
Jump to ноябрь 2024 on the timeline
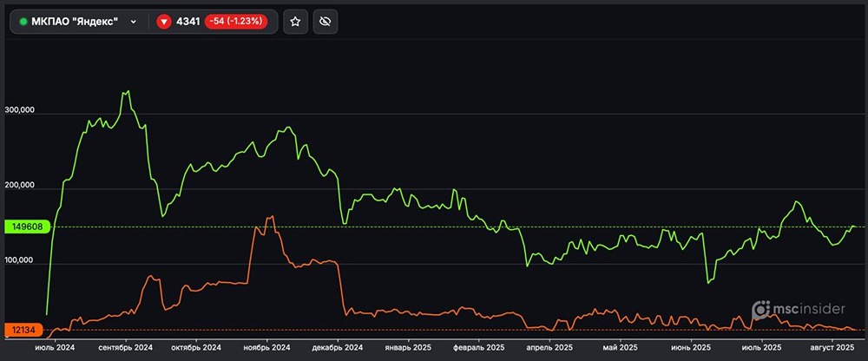tap(264, 348)
